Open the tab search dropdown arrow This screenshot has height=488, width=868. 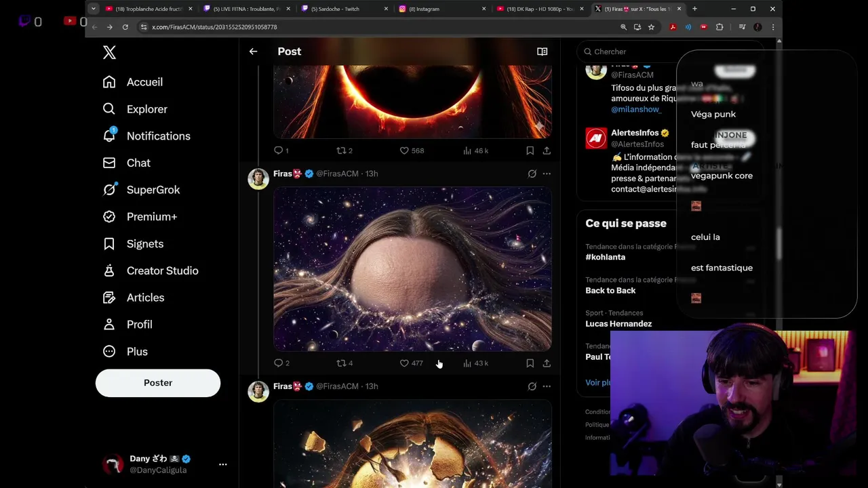(x=94, y=9)
